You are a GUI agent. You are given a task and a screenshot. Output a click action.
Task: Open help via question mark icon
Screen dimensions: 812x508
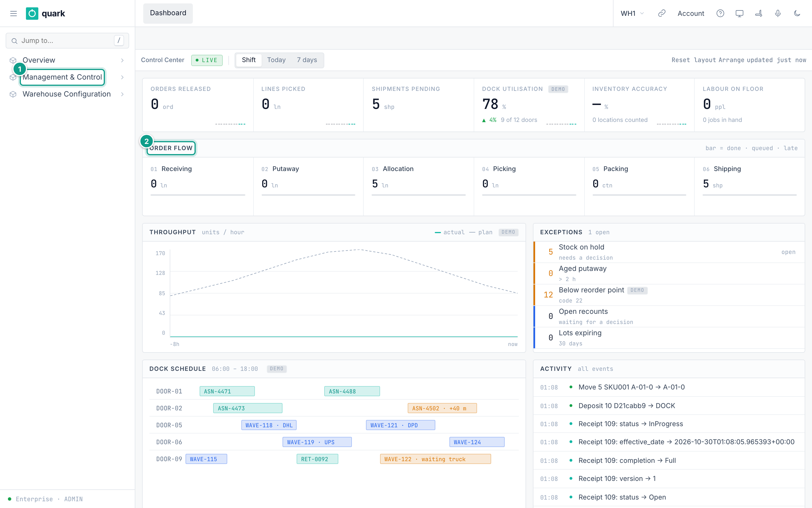point(720,14)
